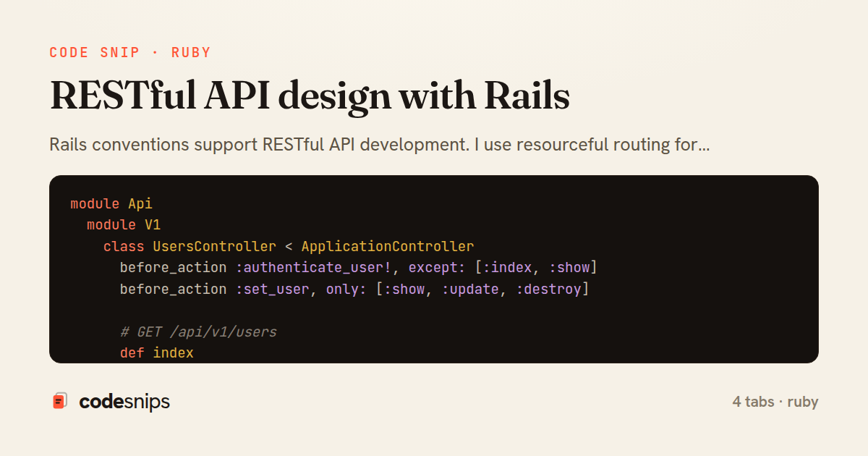Click the code line module V1
Image resolution: width=868 pixels, height=456 pixels.
pos(124,225)
